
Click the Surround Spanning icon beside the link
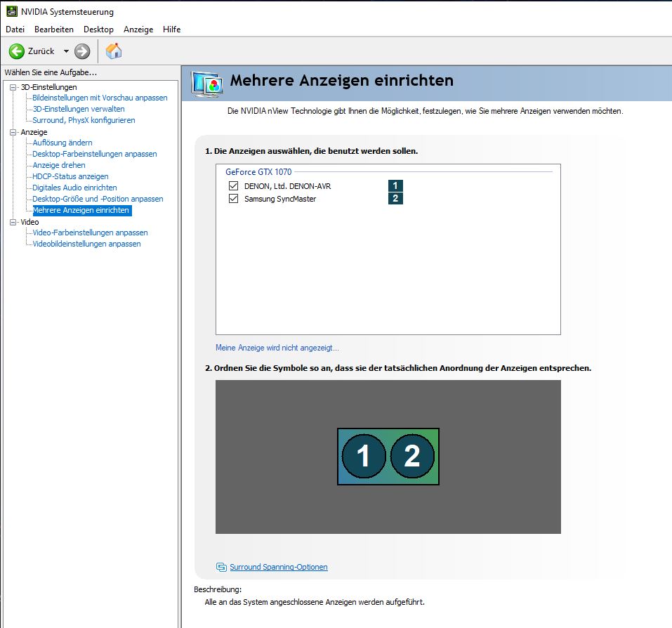click(221, 567)
